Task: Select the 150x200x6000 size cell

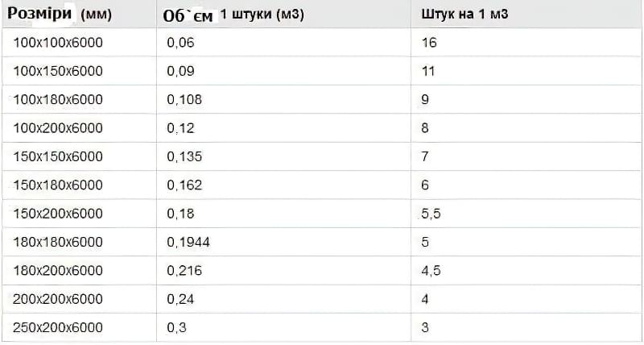Action: pyautogui.click(x=58, y=214)
